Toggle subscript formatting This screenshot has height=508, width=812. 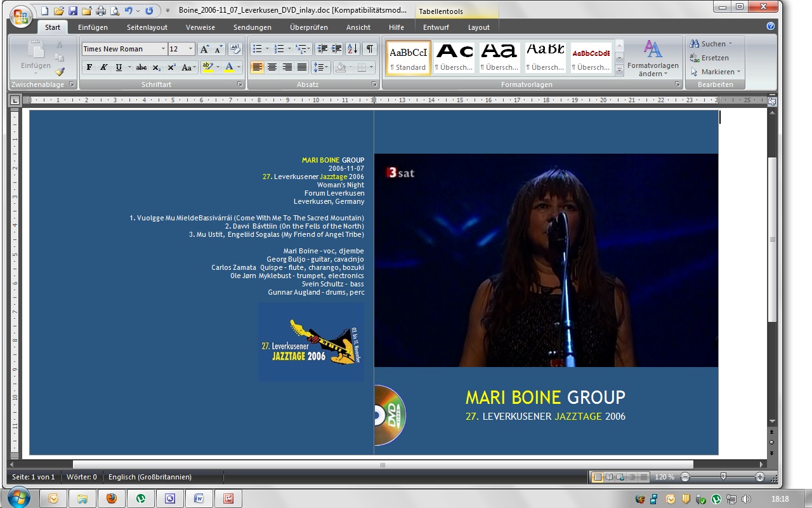point(157,67)
